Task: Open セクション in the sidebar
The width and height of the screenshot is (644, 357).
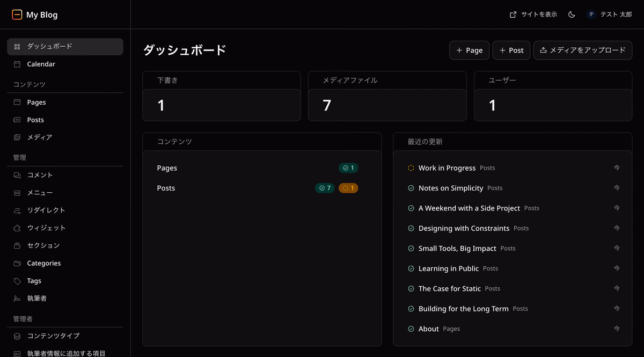Action: coord(65,246)
